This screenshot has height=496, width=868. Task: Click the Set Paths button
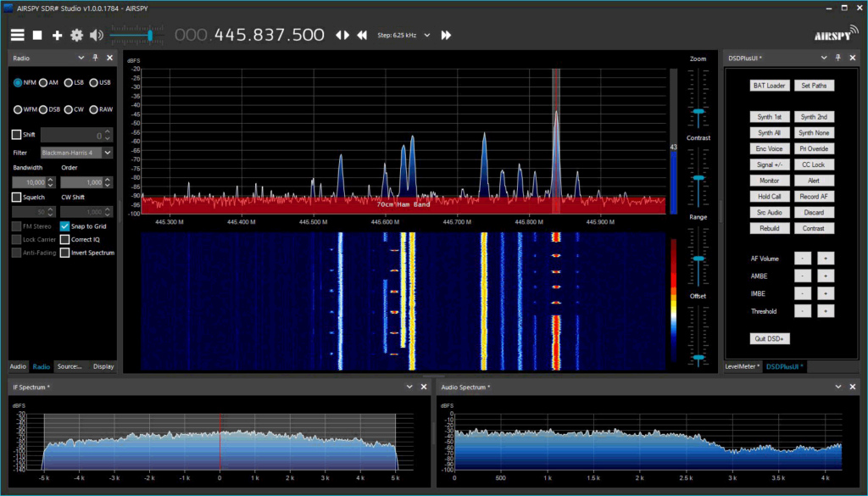pyautogui.click(x=814, y=86)
